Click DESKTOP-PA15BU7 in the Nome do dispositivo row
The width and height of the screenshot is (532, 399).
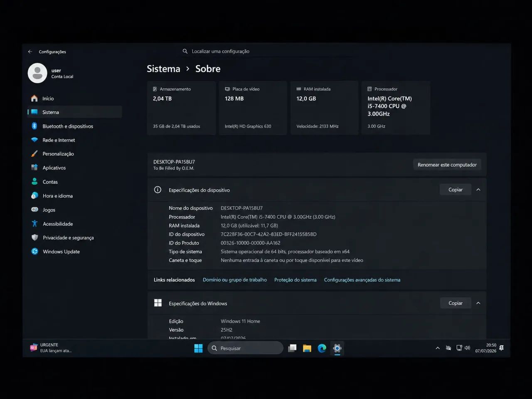[x=241, y=208]
